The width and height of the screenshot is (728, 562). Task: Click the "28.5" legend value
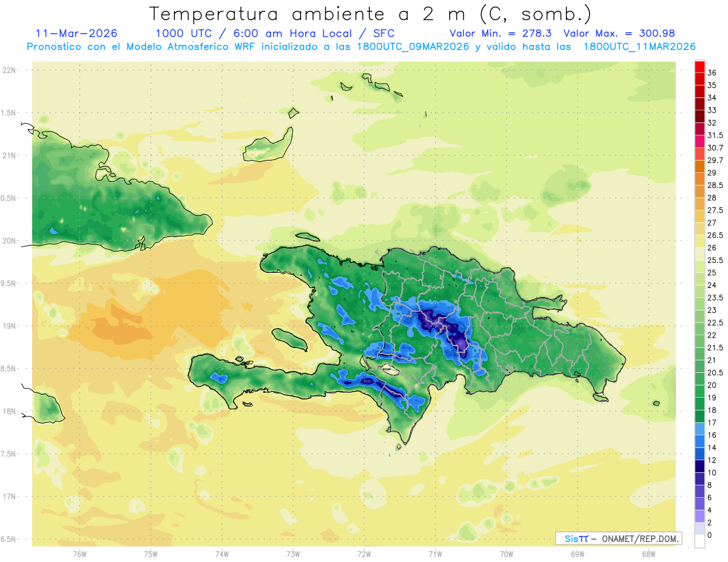715,186
